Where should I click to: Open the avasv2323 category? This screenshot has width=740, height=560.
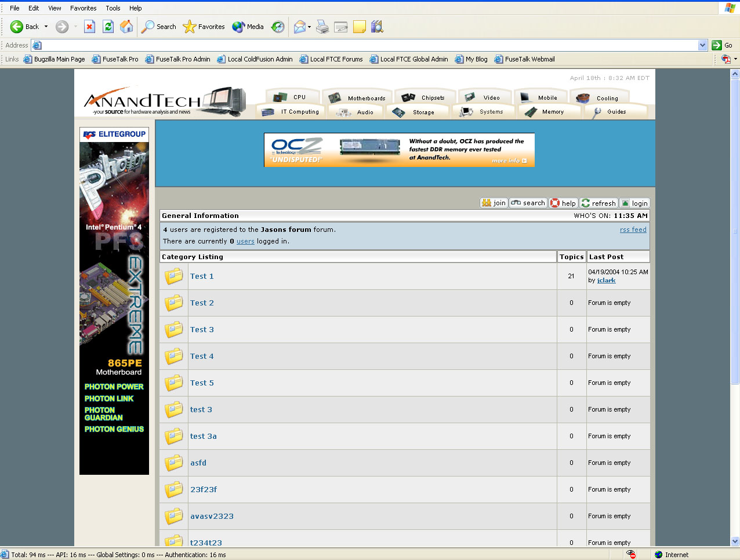(x=212, y=516)
